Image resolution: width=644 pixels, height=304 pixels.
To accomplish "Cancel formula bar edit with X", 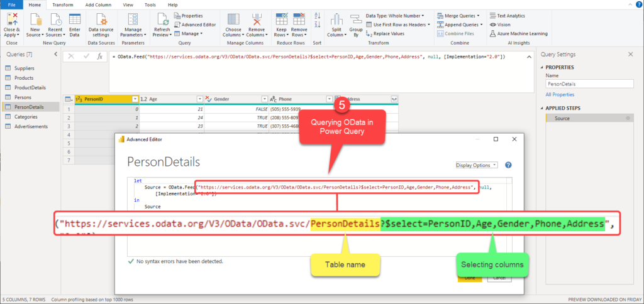I will [71, 57].
